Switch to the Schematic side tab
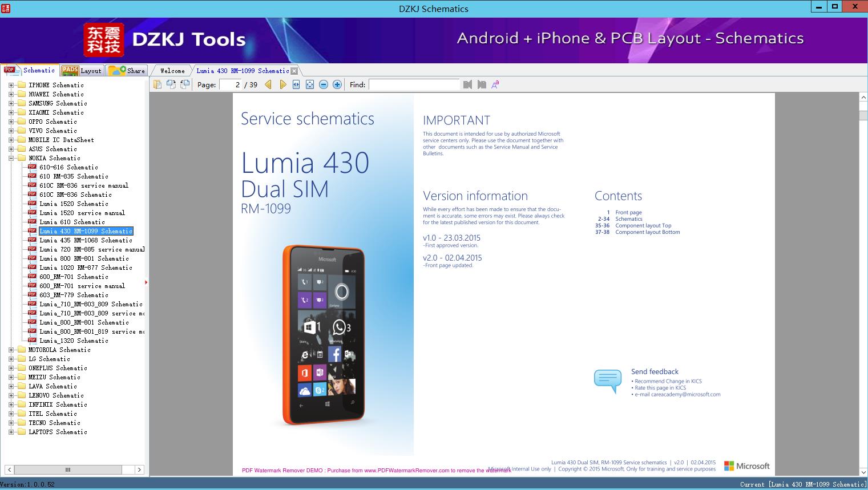This screenshot has width=868, height=490. click(30, 70)
